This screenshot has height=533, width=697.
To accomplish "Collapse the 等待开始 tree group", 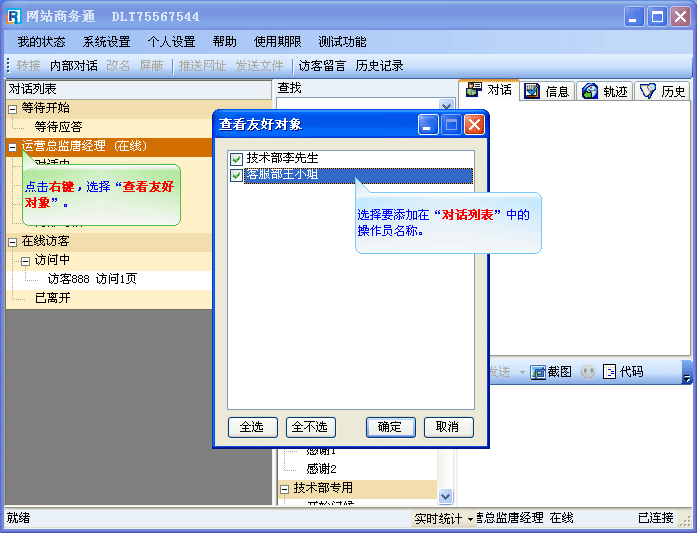I will point(12,108).
